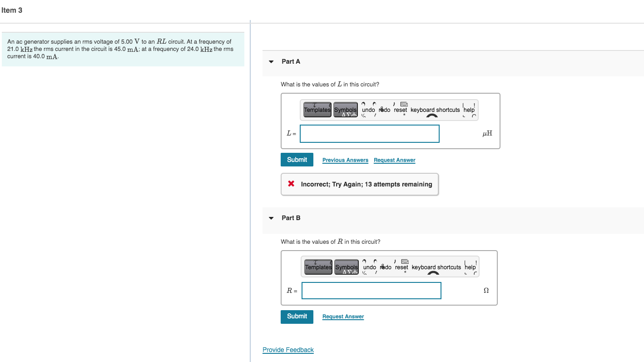The height and width of the screenshot is (362, 644).
Task: Click undo in Part A toolbar
Action: pos(368,110)
